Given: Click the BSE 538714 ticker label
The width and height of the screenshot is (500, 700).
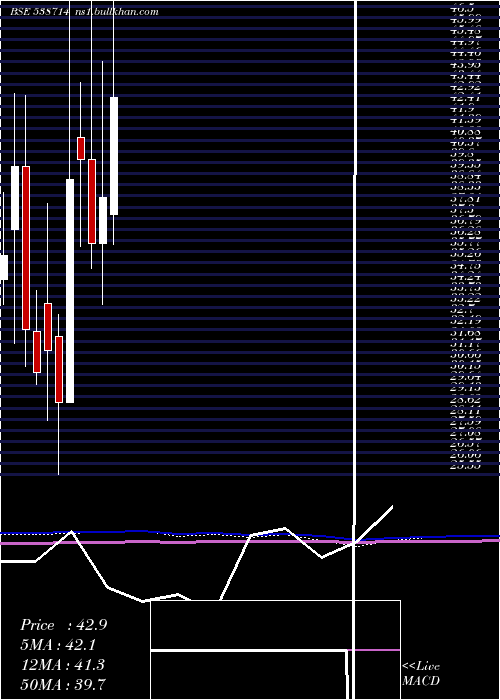Looking at the screenshot, I should [40, 12].
